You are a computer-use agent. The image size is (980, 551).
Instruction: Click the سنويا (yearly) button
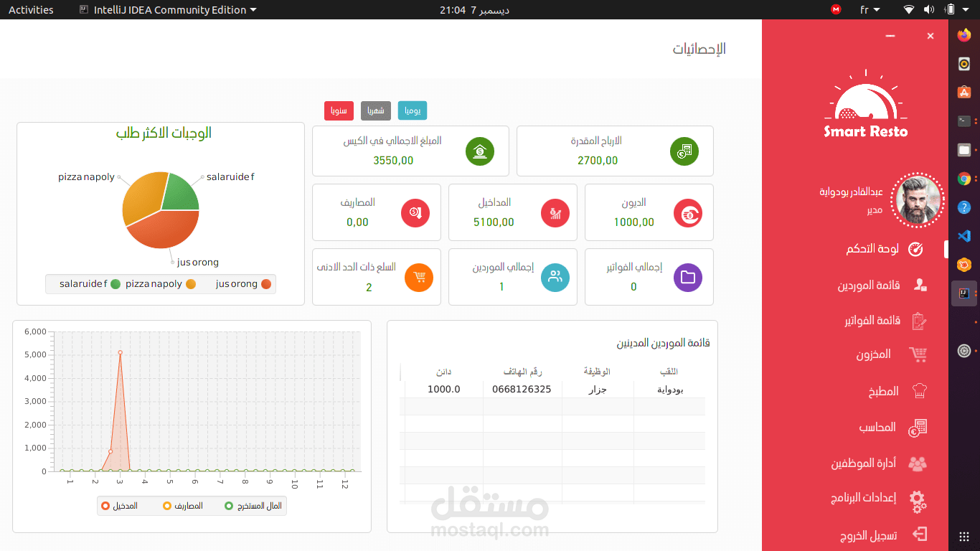pyautogui.click(x=338, y=110)
